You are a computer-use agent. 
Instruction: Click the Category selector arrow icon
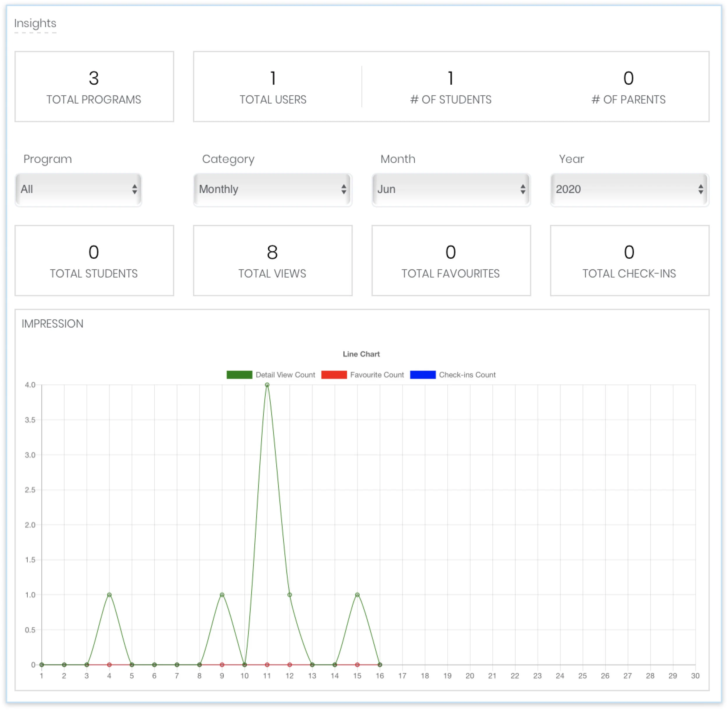point(344,190)
